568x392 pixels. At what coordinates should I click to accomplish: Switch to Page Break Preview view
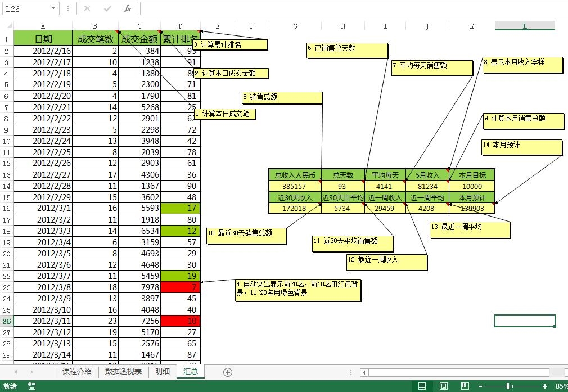tap(465, 386)
